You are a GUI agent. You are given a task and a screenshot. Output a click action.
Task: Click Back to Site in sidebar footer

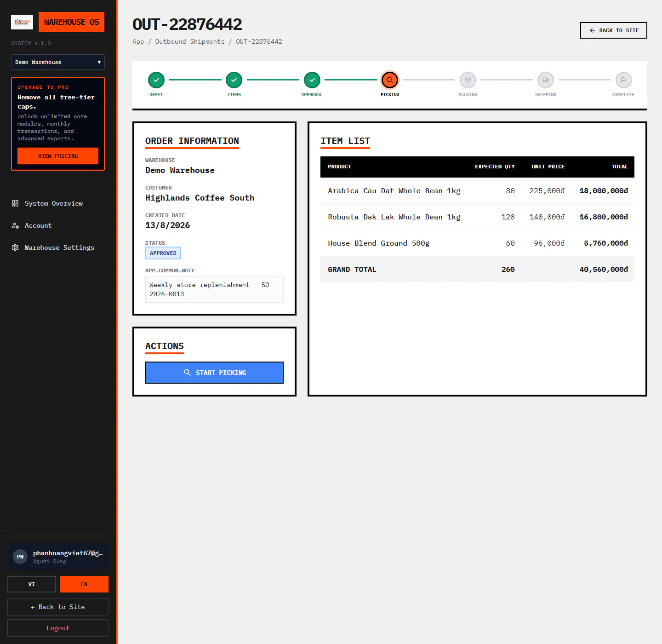point(58,607)
